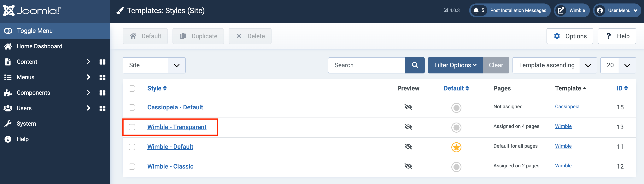Click the Joomla logo in the top left
The height and width of the screenshot is (184, 644).
[x=32, y=10]
